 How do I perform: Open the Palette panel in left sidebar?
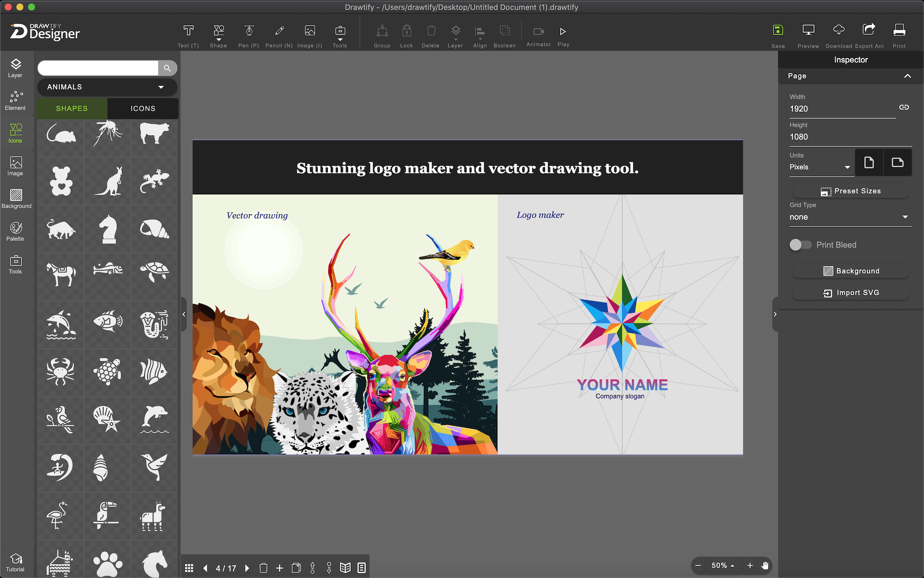[15, 232]
